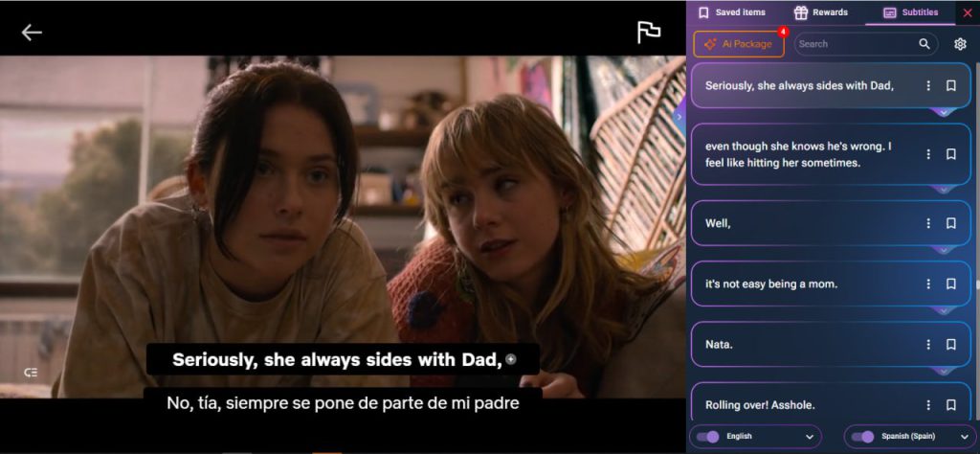Toggle the English subtitle switch
980x454 pixels.
click(x=707, y=437)
